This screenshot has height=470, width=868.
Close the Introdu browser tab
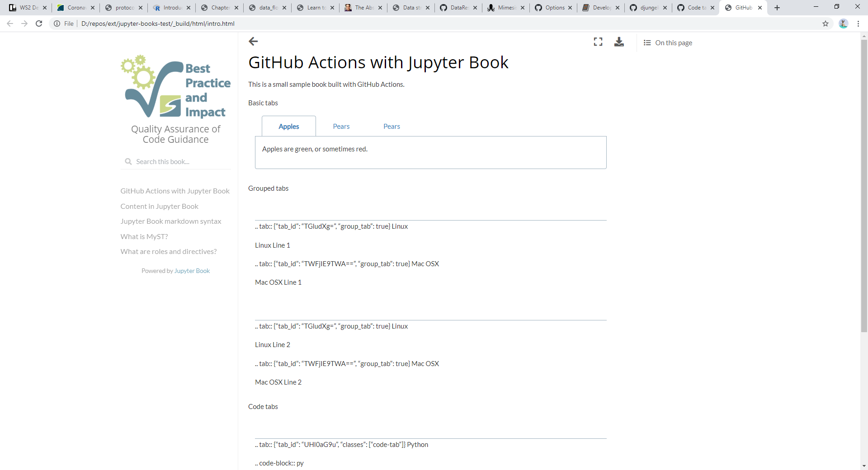pos(189,8)
